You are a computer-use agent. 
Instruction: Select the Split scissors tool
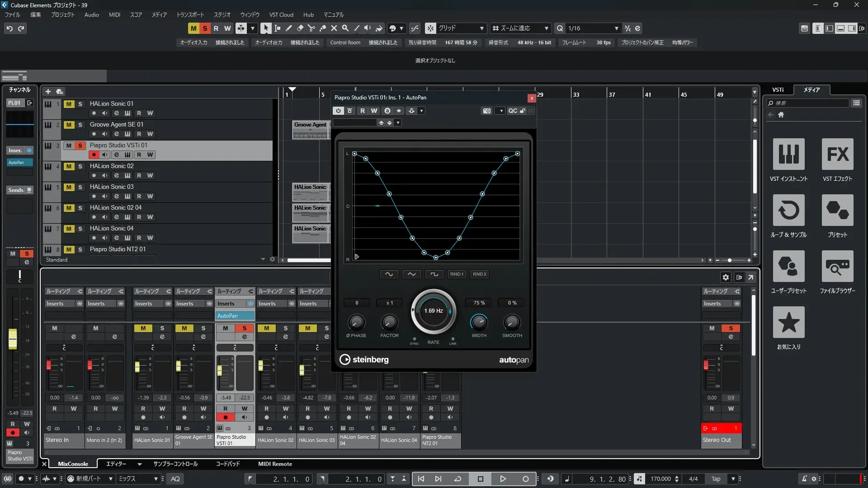point(311,28)
